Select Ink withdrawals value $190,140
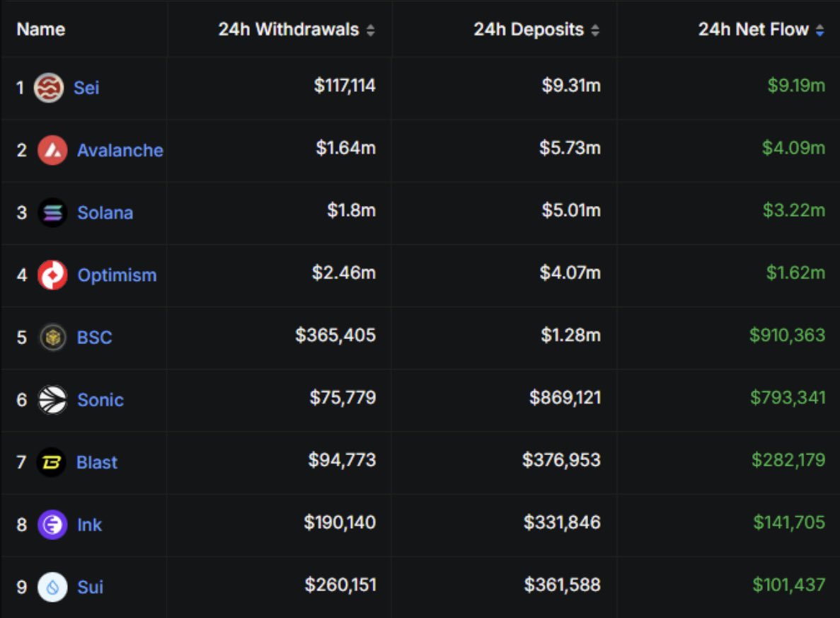The height and width of the screenshot is (618, 840). [x=340, y=522]
